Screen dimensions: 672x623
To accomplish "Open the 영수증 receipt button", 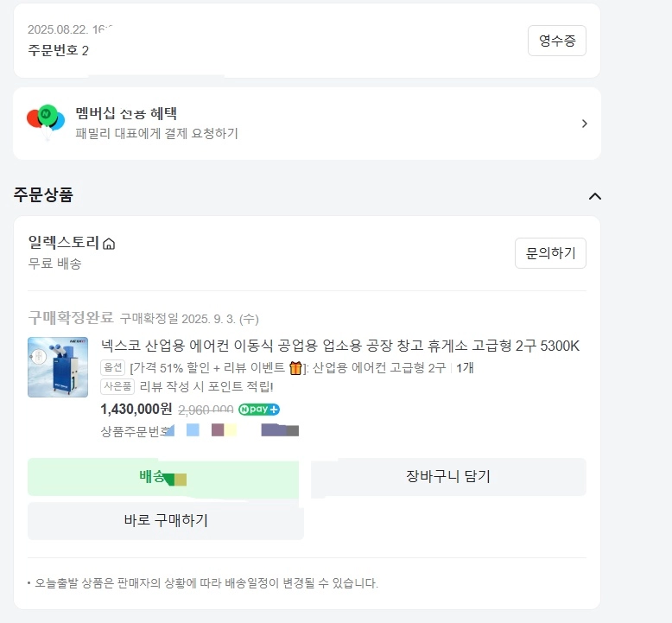I will click(557, 41).
